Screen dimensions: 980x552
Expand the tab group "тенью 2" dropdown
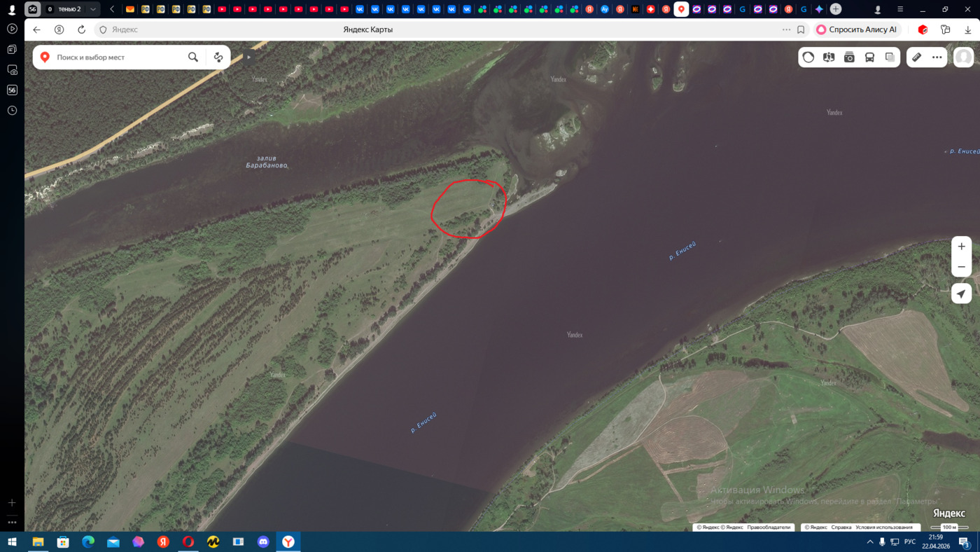point(92,9)
